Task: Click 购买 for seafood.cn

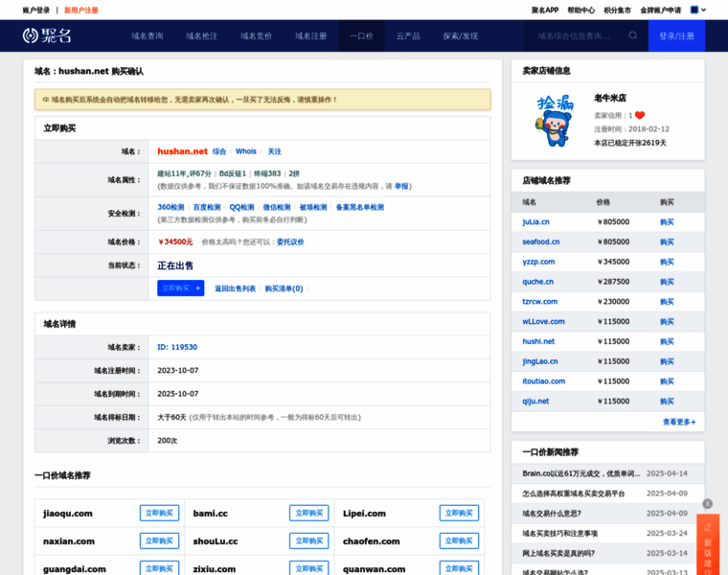Action: click(667, 241)
